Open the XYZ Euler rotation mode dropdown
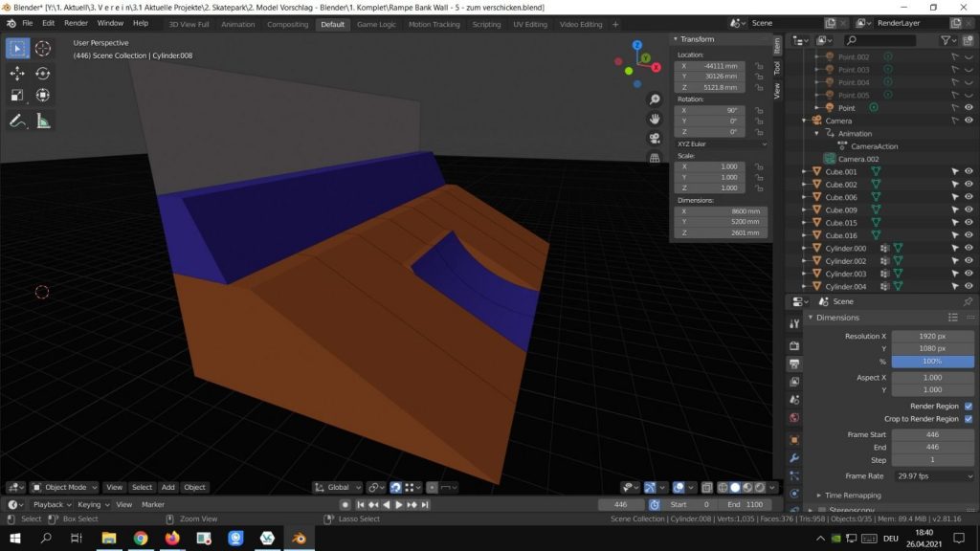Image resolution: width=980 pixels, height=551 pixels. pyautogui.click(x=722, y=143)
